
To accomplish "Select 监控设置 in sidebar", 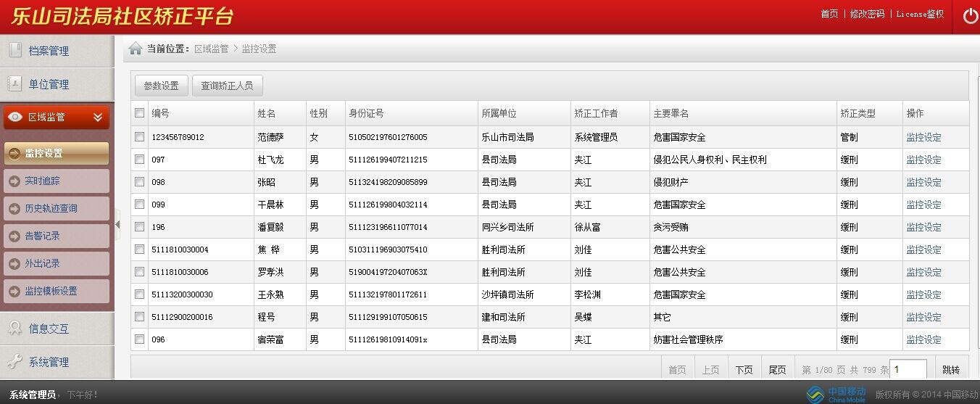I will [x=57, y=153].
